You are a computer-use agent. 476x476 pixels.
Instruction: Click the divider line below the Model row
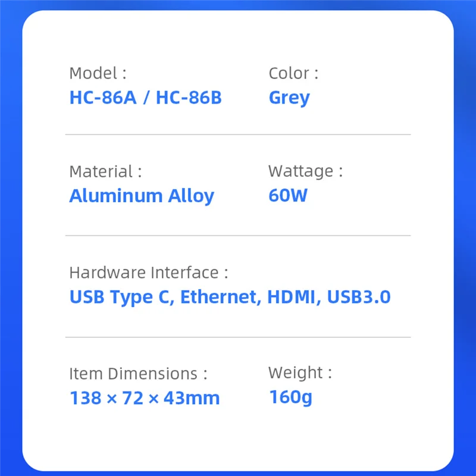click(238, 134)
